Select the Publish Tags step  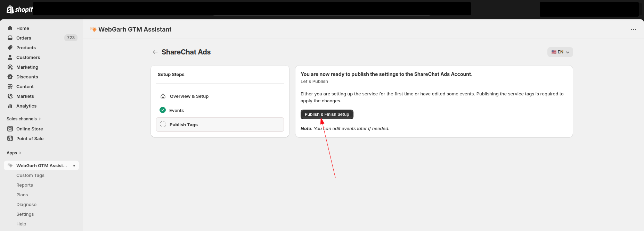click(220, 125)
